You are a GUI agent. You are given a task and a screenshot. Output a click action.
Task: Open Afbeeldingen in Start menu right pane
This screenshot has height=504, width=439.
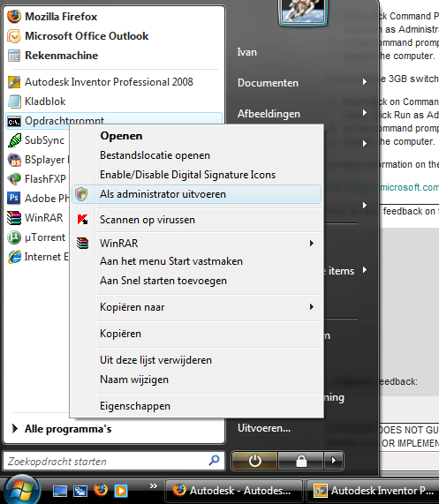point(269,114)
